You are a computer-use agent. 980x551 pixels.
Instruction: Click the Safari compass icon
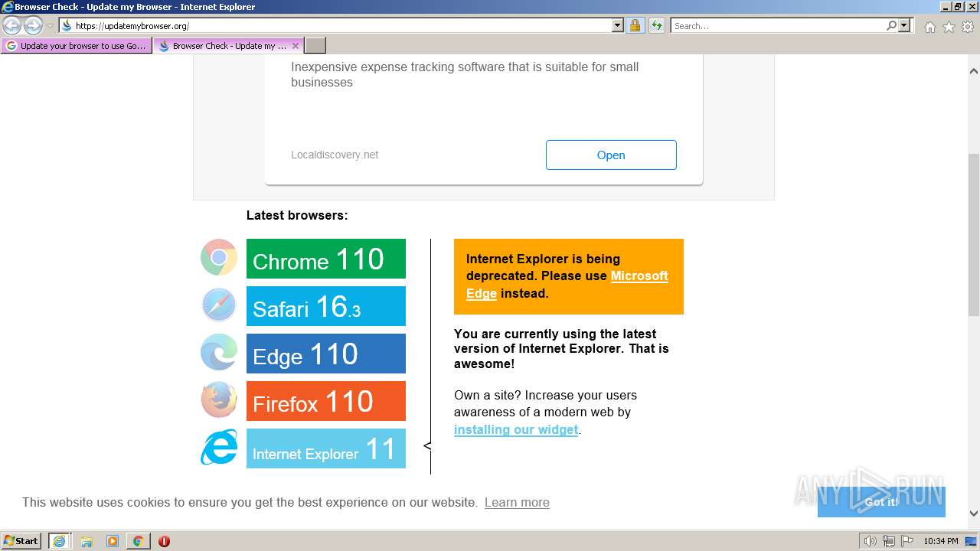pos(219,305)
